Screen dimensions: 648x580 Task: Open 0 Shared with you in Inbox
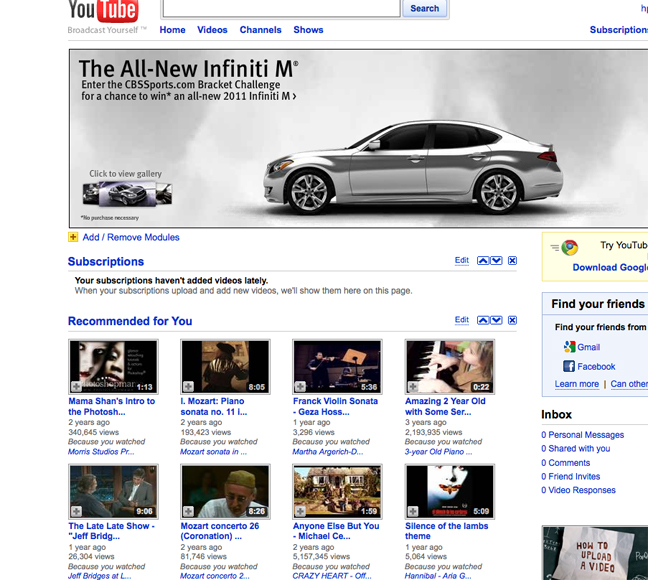[x=576, y=449]
